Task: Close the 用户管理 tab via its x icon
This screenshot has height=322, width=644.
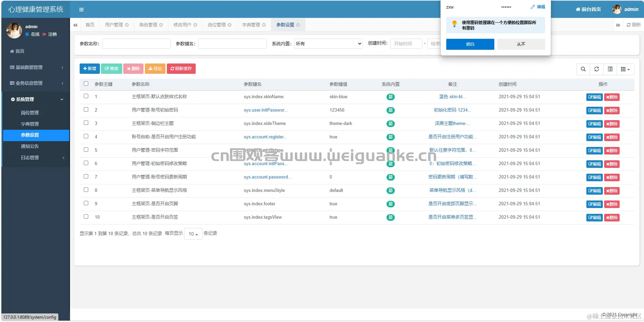Action: 127,25
